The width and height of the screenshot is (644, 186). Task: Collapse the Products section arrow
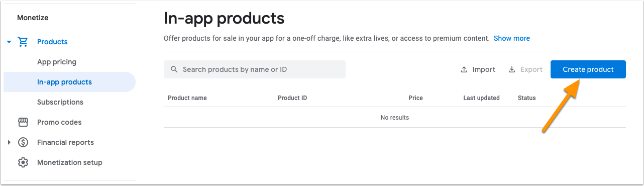[9, 42]
